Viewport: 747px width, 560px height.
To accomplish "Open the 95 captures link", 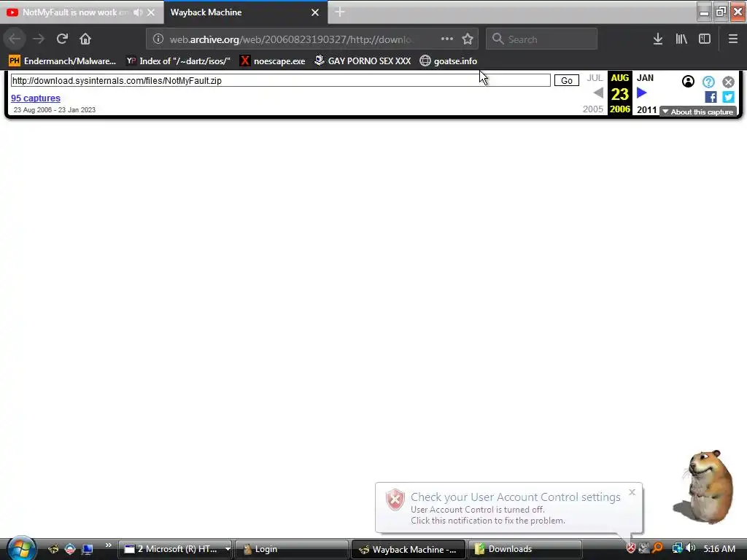I will 36,98.
